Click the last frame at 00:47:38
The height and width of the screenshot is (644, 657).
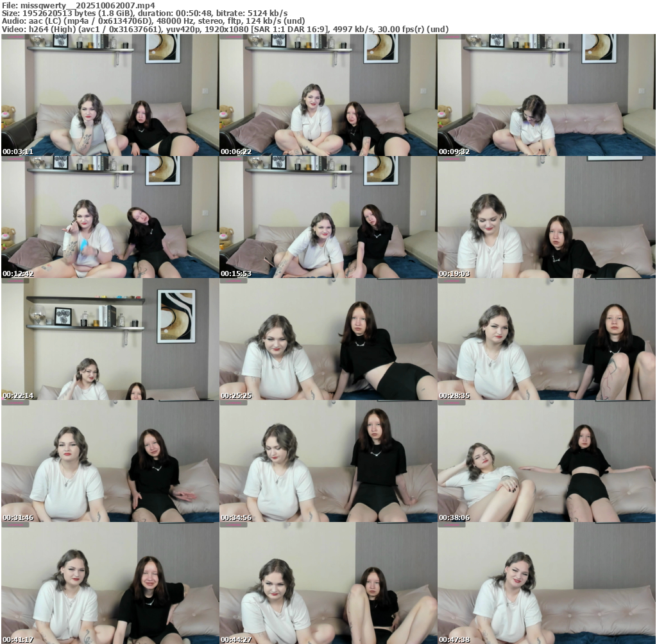[546, 583]
